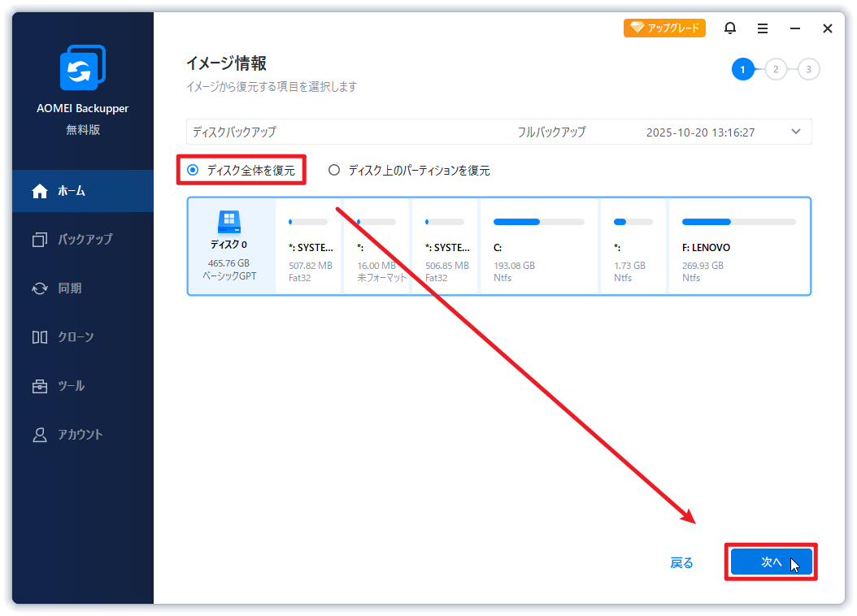857x616 pixels.
Task: Click step indicator 2
Action: click(x=776, y=69)
